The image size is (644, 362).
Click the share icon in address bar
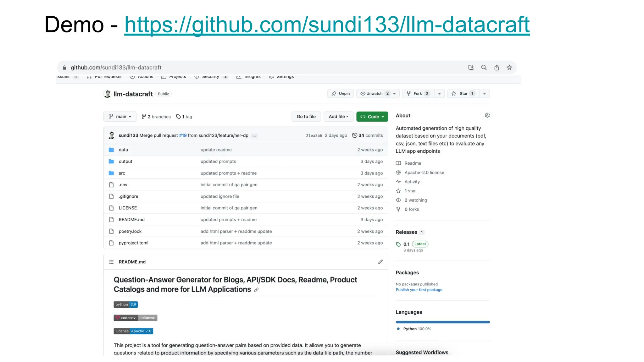coord(497,68)
